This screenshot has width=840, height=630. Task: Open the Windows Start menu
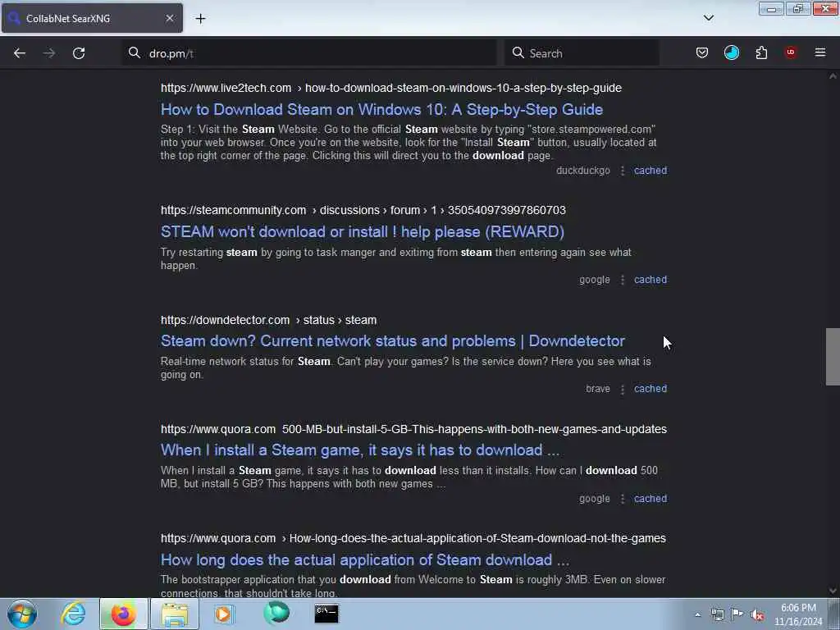[22, 614]
